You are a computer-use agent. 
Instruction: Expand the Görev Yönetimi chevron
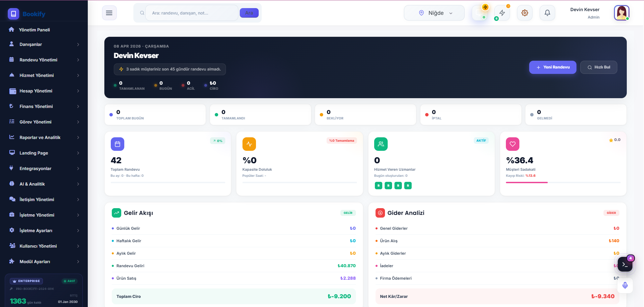[x=78, y=122]
